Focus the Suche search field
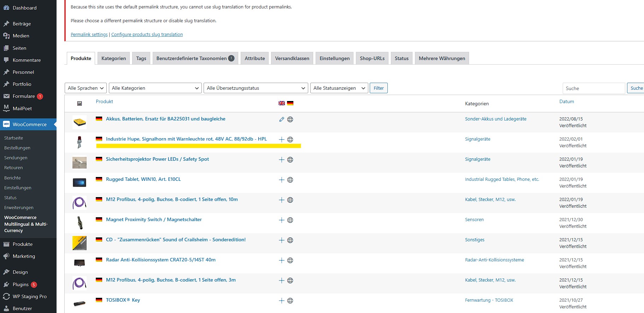The height and width of the screenshot is (313, 644). coord(594,88)
